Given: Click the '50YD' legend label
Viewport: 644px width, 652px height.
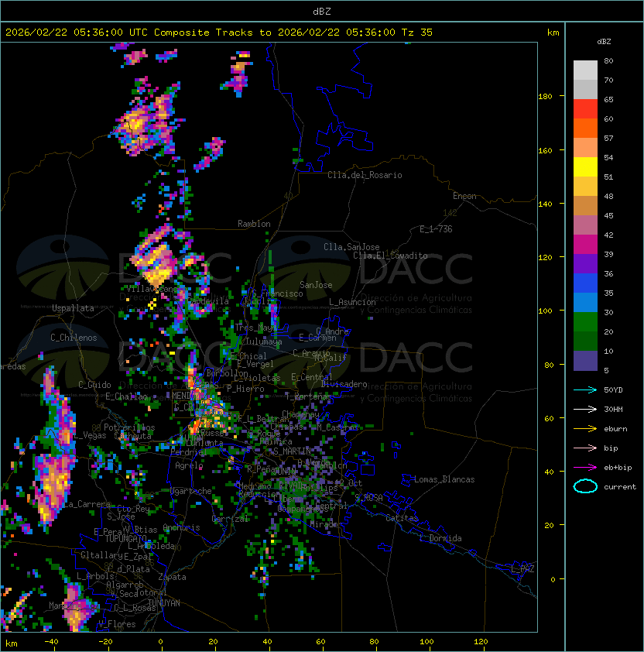Looking at the screenshot, I should tap(613, 390).
